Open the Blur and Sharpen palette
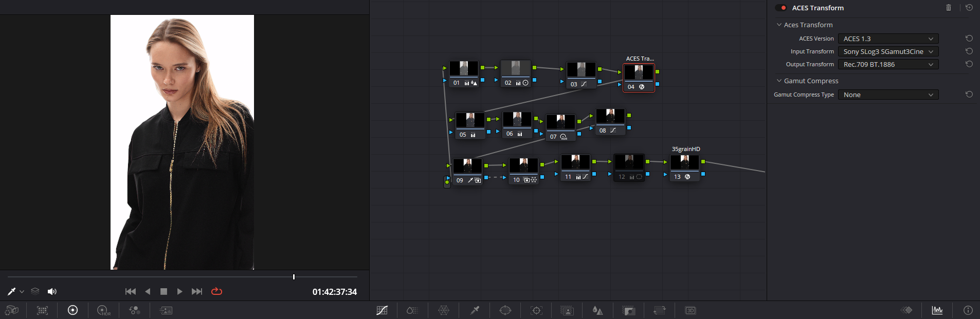 pyautogui.click(x=597, y=310)
